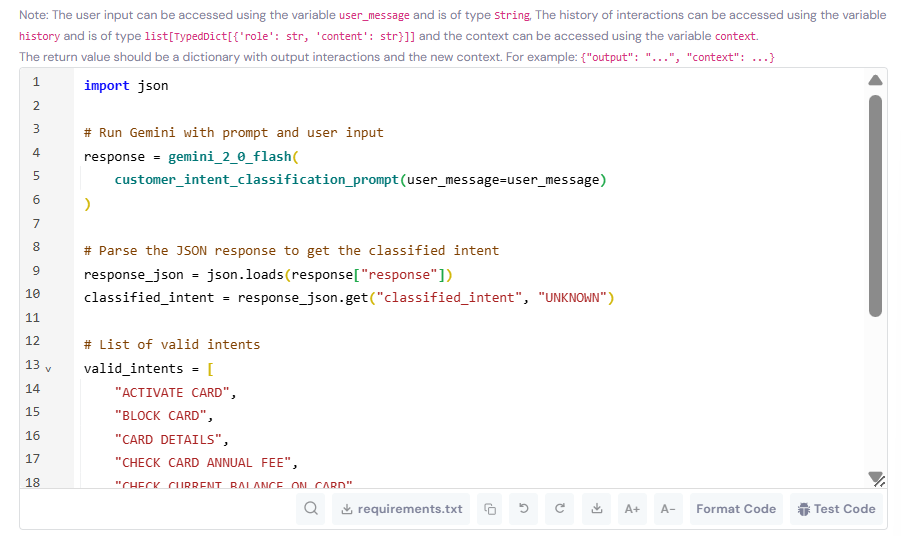Image resolution: width=901 pixels, height=536 pixels.
Task: Click the download code icon
Action: pos(596,509)
